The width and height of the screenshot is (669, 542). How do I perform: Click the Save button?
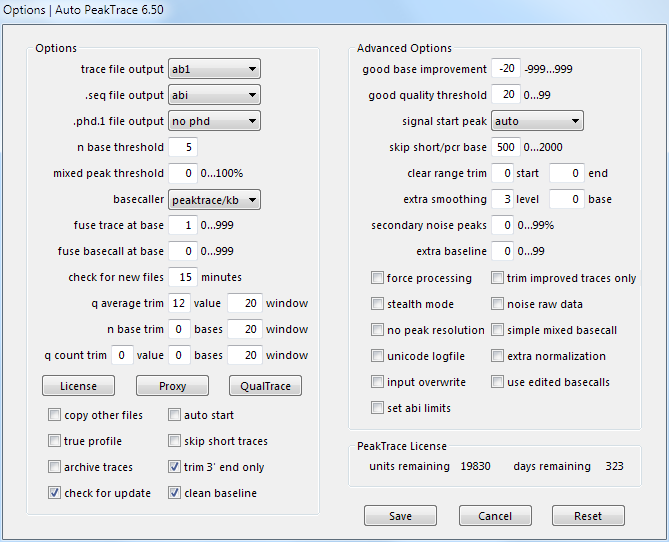[400, 516]
